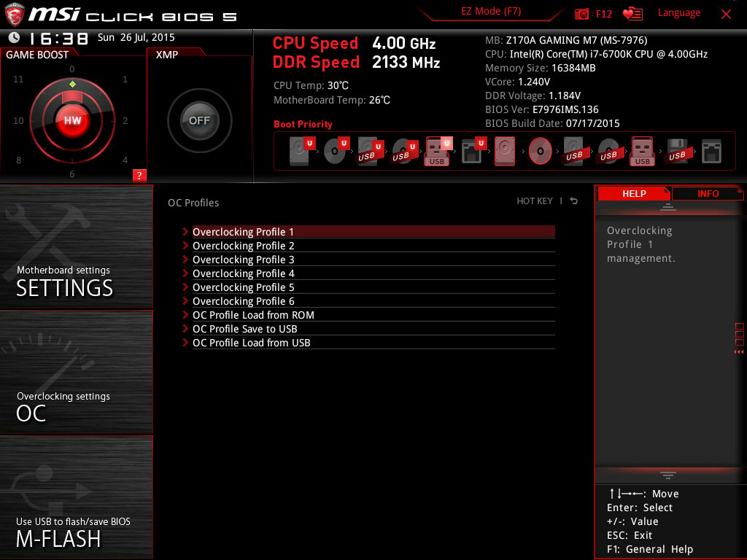Click the 16:38 system time display
This screenshot has height=560, width=747.
(x=58, y=38)
